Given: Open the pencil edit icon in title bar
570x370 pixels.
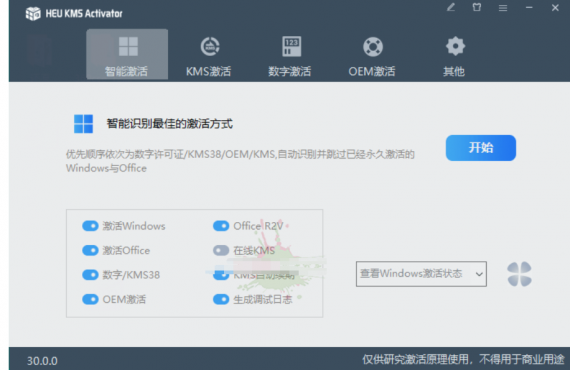Looking at the screenshot, I should 451,7.
